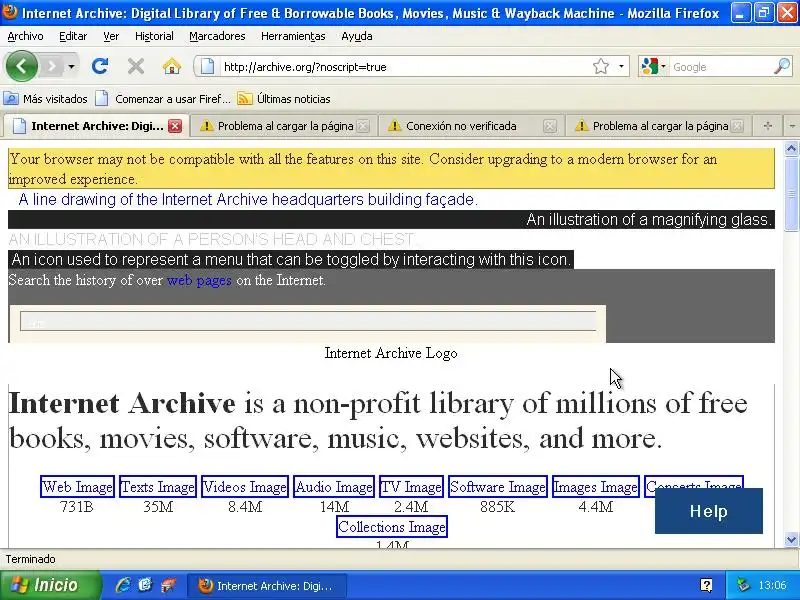The height and width of the screenshot is (600, 800).
Task: Click the vertical scrollbar thumb
Action: point(791,194)
